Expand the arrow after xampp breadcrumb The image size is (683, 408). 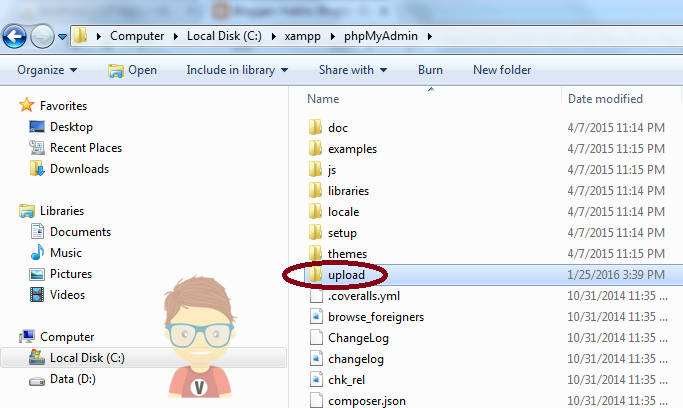pyautogui.click(x=332, y=37)
